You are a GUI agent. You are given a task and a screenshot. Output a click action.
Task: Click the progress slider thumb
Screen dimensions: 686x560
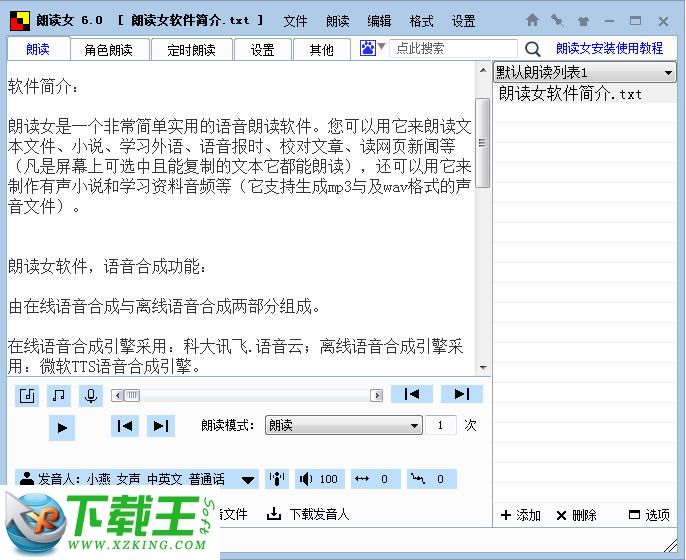click(x=132, y=396)
